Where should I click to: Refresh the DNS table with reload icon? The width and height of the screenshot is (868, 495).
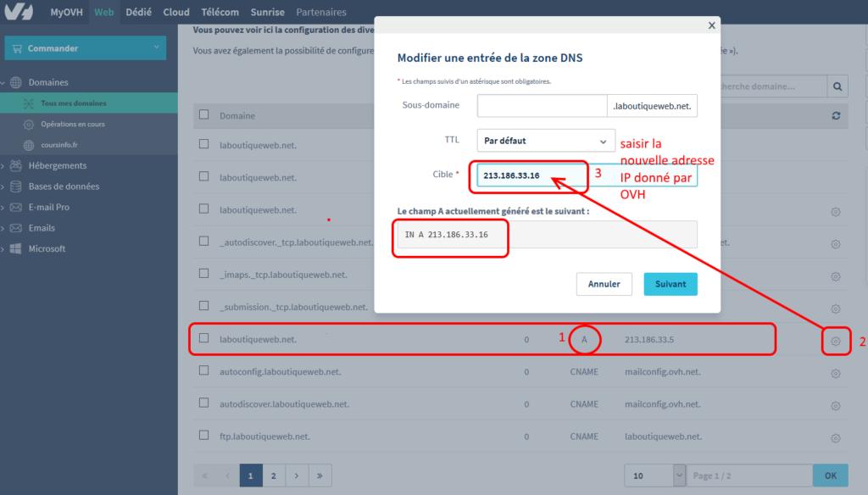point(836,116)
